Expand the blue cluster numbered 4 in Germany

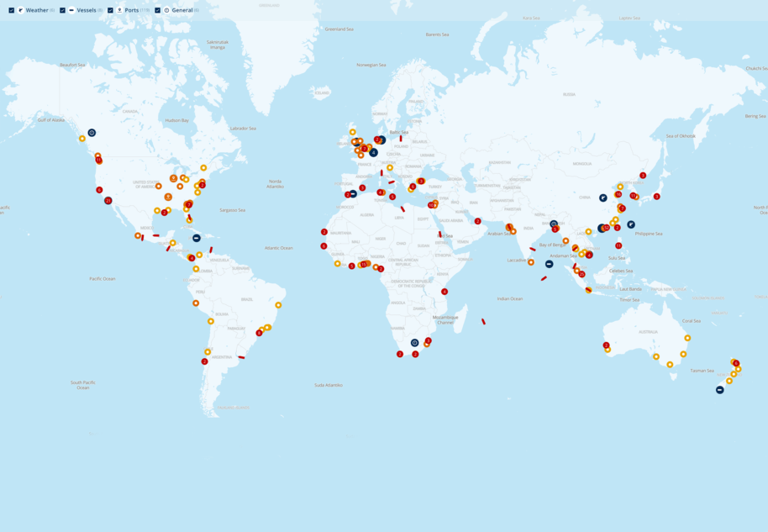click(373, 153)
